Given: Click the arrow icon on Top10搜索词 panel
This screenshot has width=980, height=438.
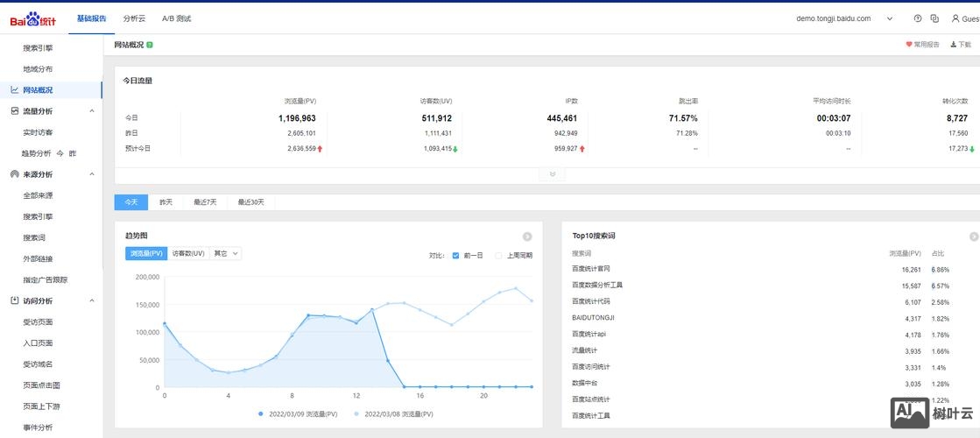Looking at the screenshot, I should [974, 237].
